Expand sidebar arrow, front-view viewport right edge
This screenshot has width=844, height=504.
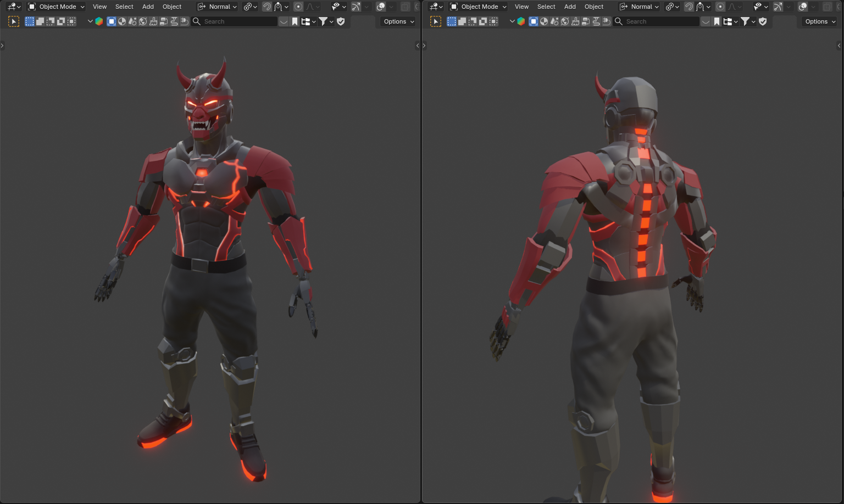[418, 46]
